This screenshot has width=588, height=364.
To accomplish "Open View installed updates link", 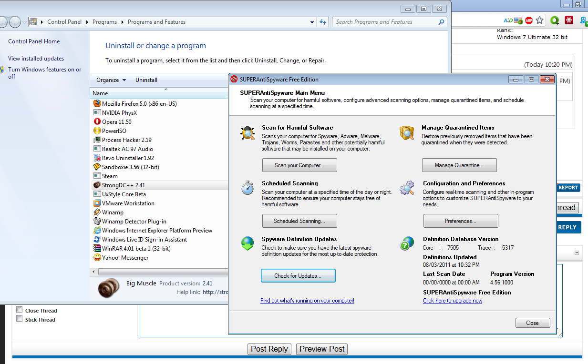I will [x=36, y=59].
